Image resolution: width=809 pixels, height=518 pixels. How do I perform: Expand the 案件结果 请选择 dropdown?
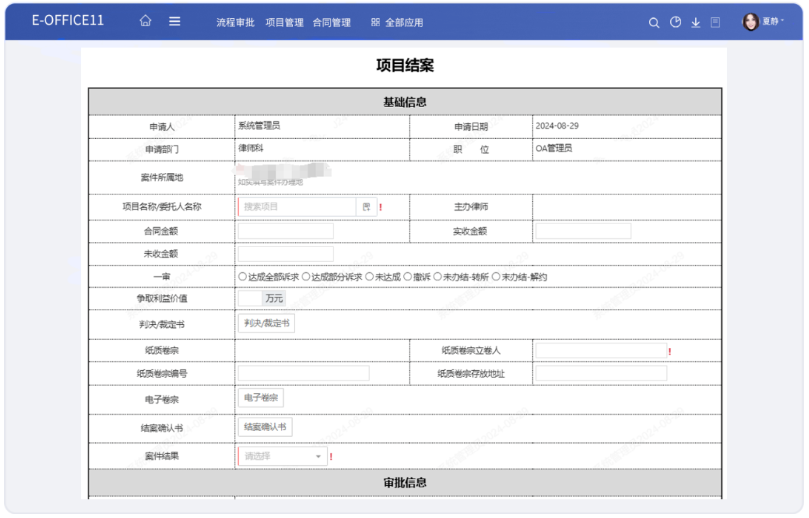pos(282,456)
